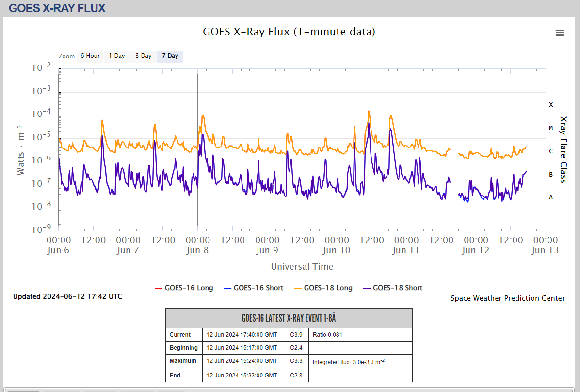
Task: Select the Maximum row label in table
Action: (183, 361)
